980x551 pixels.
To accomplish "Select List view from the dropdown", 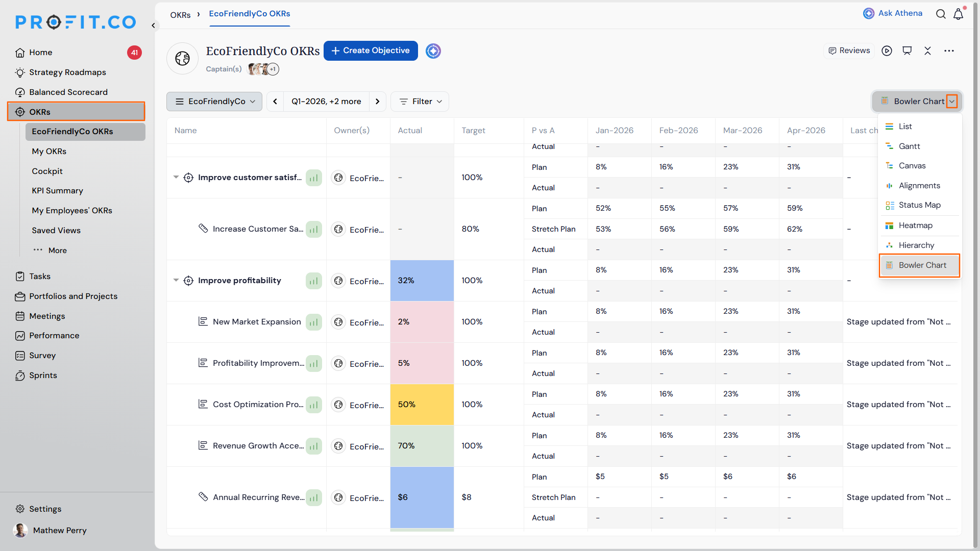I will (x=920, y=127).
